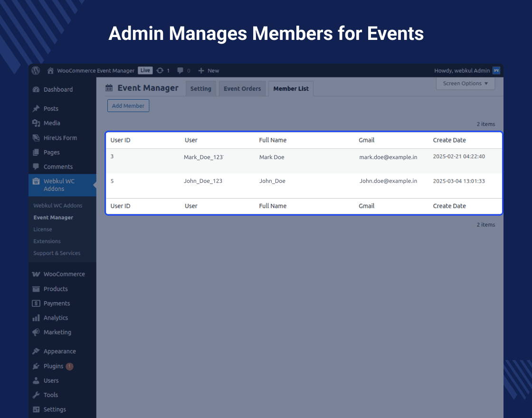The height and width of the screenshot is (418, 532).
Task: Click the Comments speech bubble icon
Action: pos(36,167)
